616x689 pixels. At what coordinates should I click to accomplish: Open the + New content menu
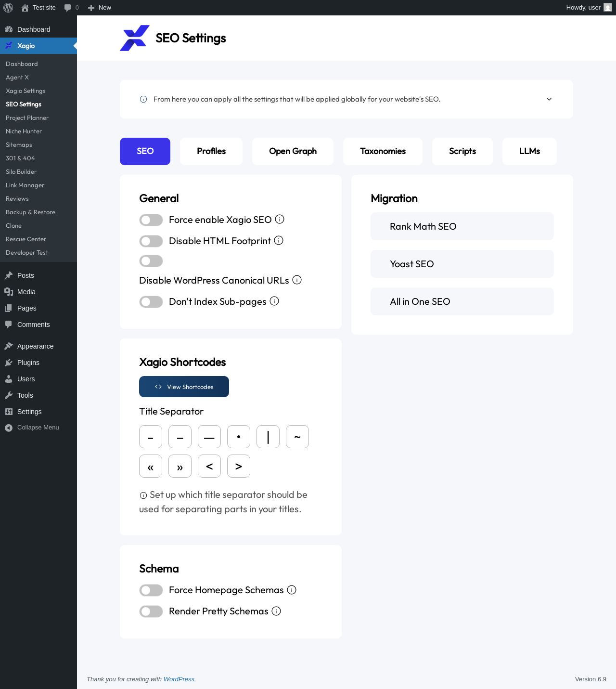click(100, 8)
